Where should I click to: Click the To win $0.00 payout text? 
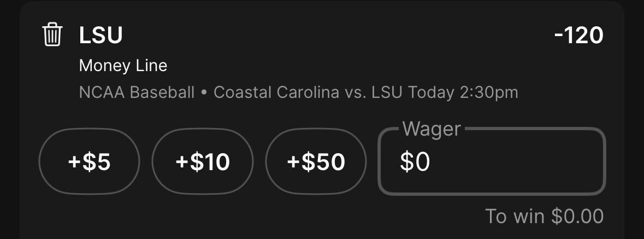click(x=544, y=217)
